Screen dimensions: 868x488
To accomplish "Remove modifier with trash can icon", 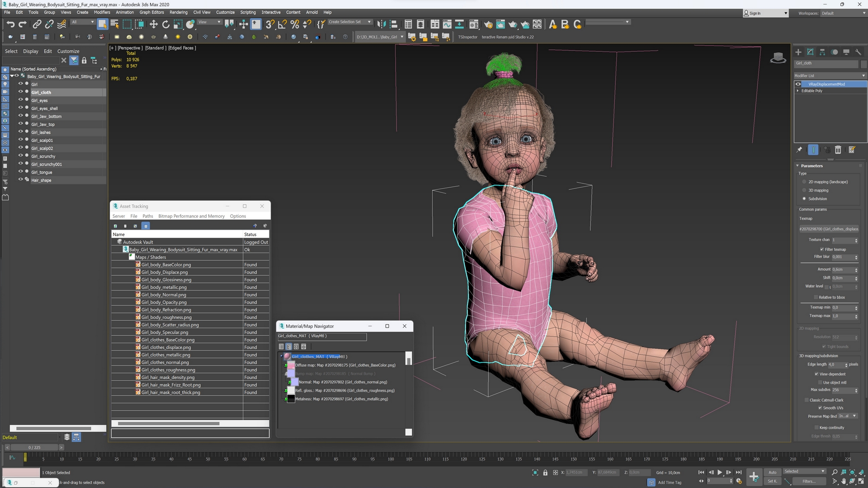I will click(x=838, y=150).
